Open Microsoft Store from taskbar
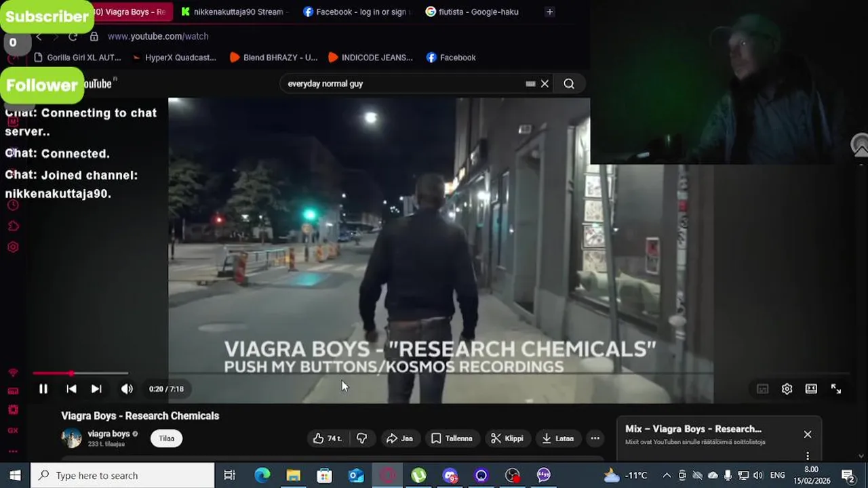 (324, 476)
